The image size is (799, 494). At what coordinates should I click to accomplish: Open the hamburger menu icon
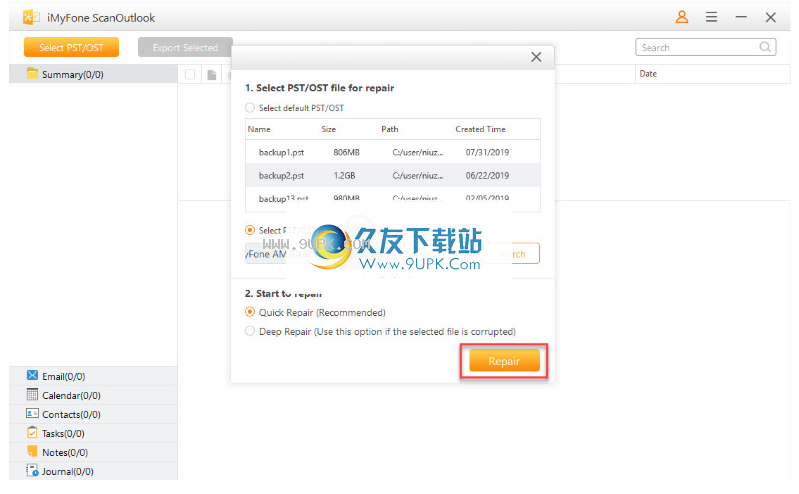[711, 17]
